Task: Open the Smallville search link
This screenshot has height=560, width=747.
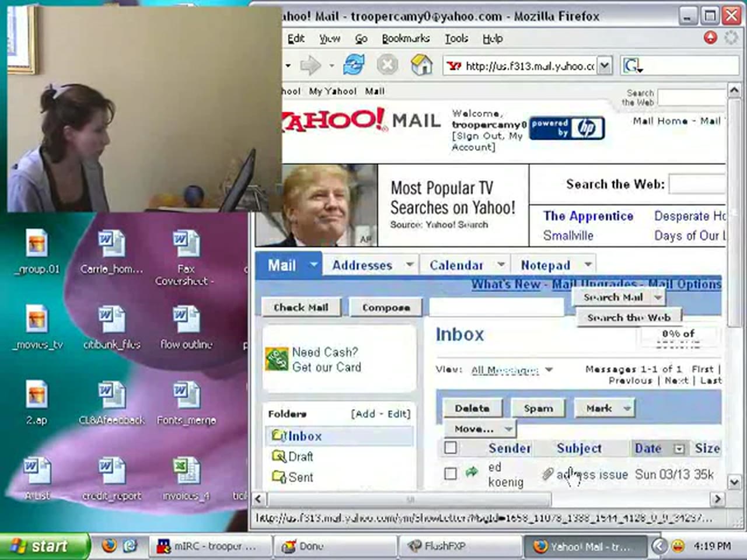Action: point(568,236)
